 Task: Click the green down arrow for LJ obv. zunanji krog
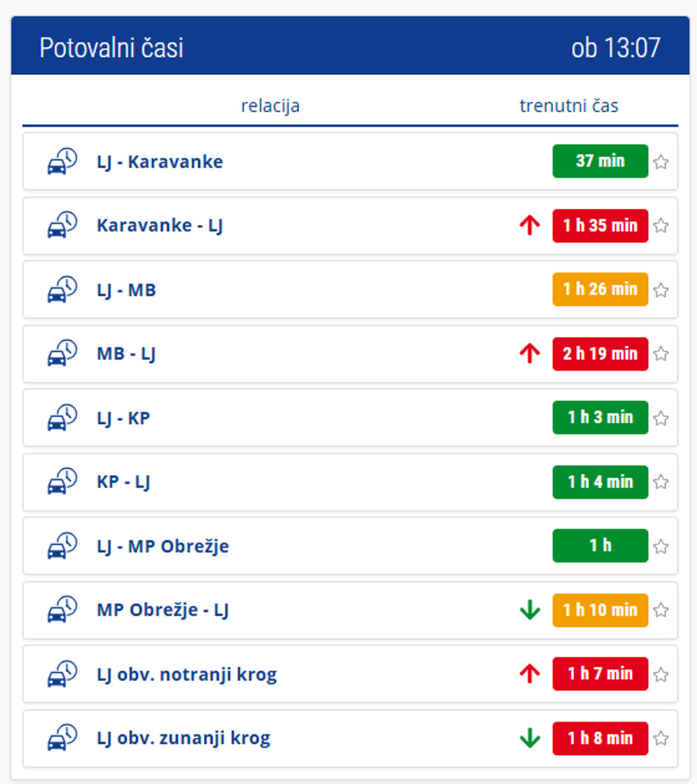(x=529, y=739)
